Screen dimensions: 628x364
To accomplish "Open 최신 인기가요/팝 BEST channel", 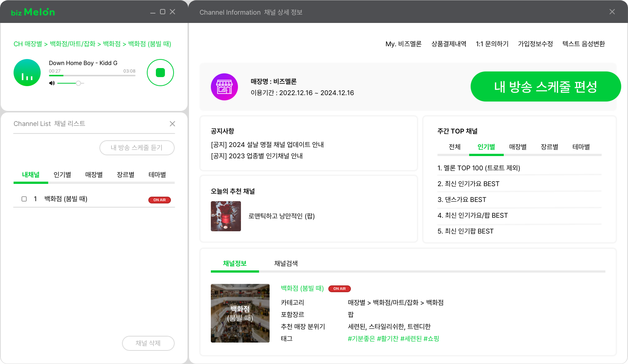I will (x=473, y=215).
